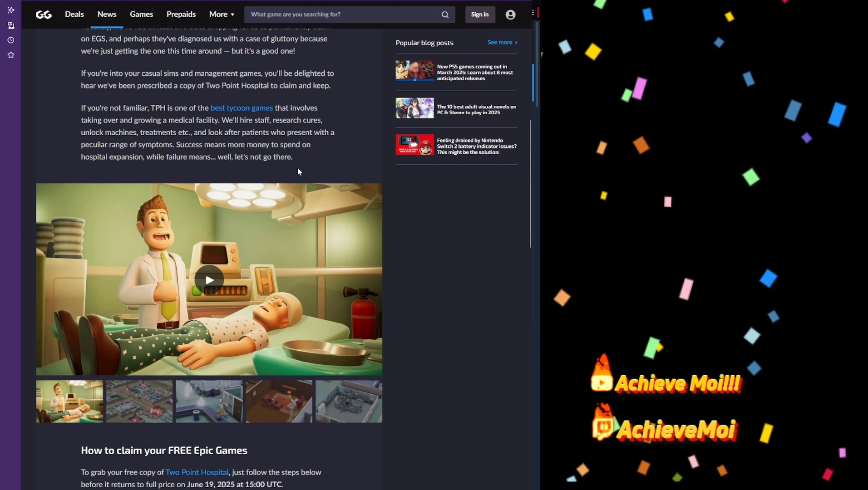Click the 'Popular blog posts' heading
Viewport: 868px width, 490px height.
pyautogui.click(x=424, y=43)
